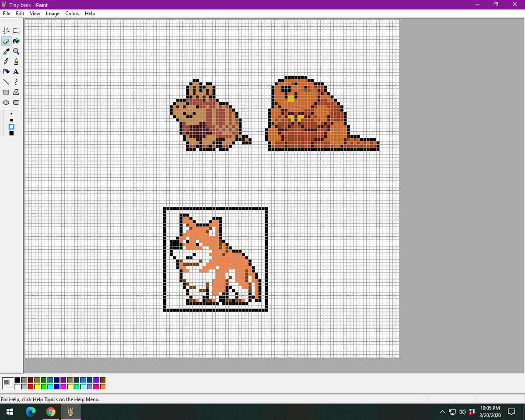This screenshot has height=420, width=525.
Task: Select the Brush tool
Action: coord(16,61)
